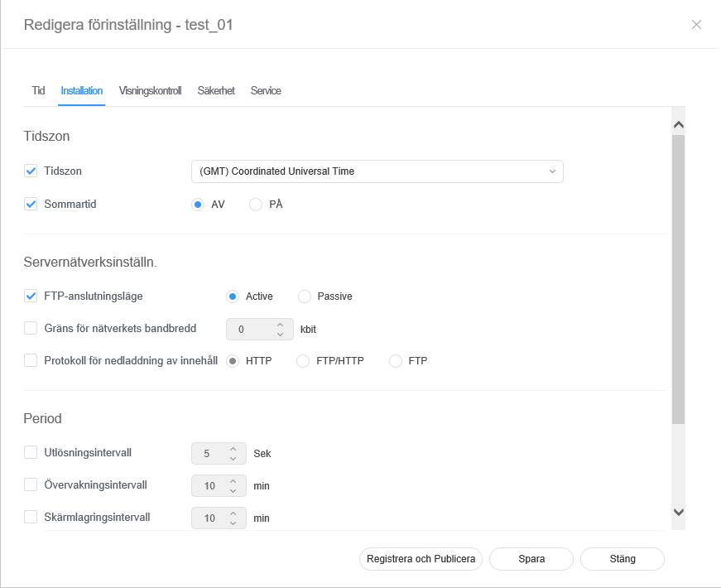This screenshot has width=721, height=588.
Task: Click the Utlösningsintervall seconds input field
Action: (x=208, y=454)
